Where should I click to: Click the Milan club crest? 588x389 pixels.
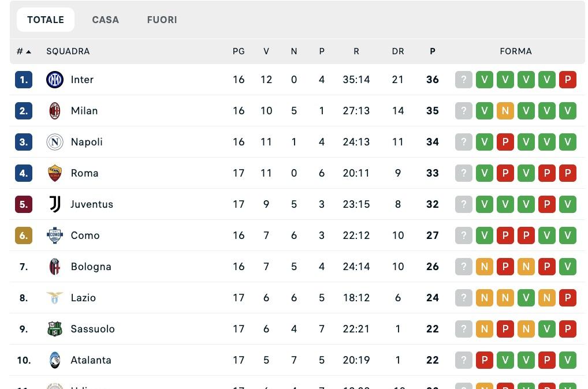tap(55, 111)
